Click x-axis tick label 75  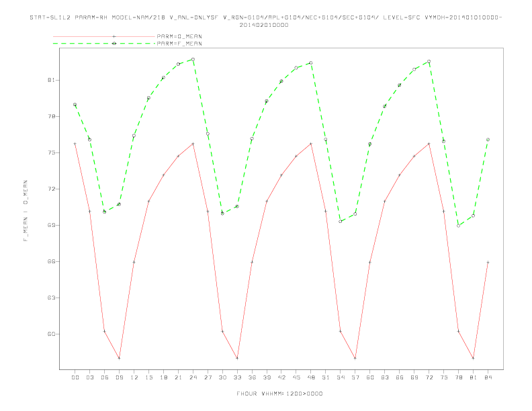tap(444, 377)
